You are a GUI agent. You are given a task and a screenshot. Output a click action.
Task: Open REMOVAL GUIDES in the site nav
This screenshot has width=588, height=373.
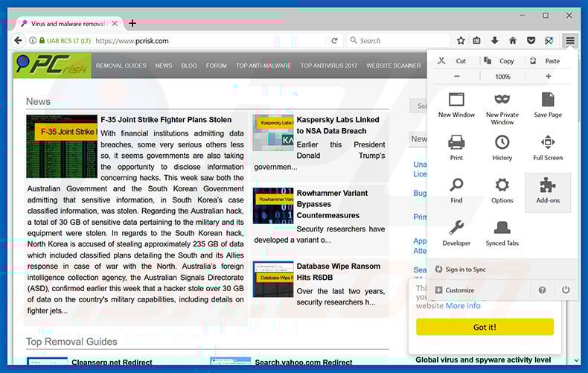click(121, 66)
